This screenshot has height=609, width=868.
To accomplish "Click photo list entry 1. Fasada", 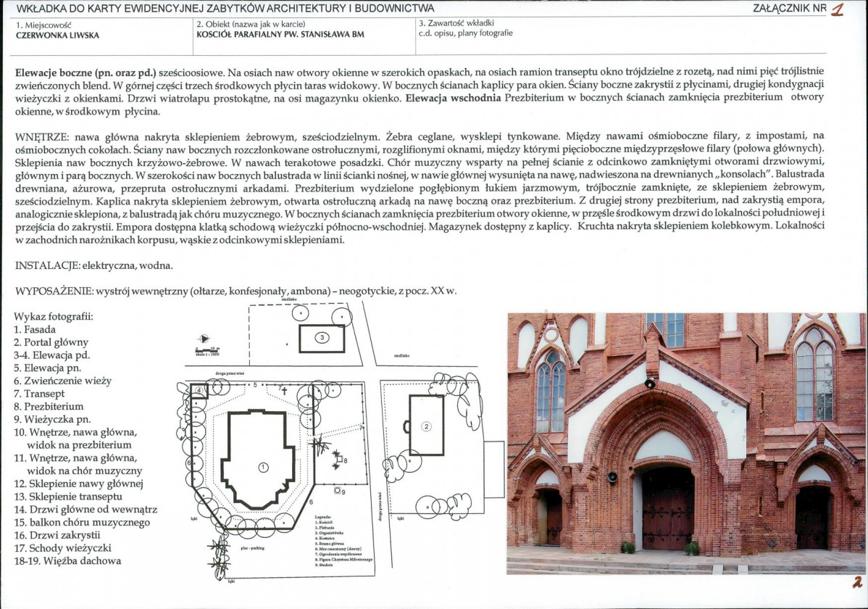I will point(35,329).
